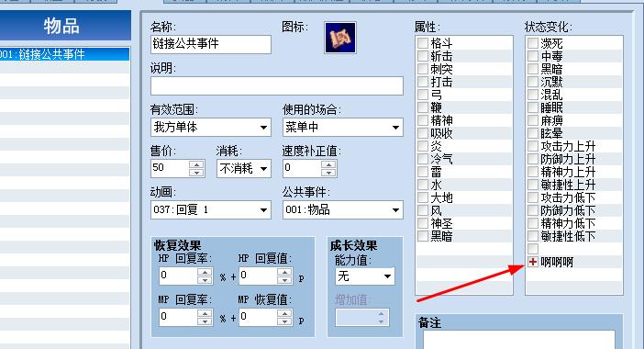Check the 格斗 attribute box
The height and width of the screenshot is (349, 644).
[423, 43]
